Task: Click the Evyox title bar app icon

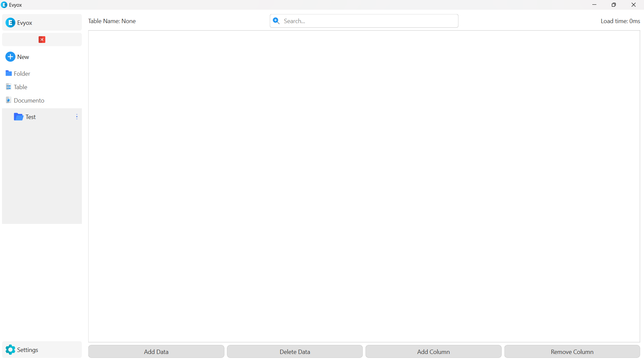Action: pos(4,5)
